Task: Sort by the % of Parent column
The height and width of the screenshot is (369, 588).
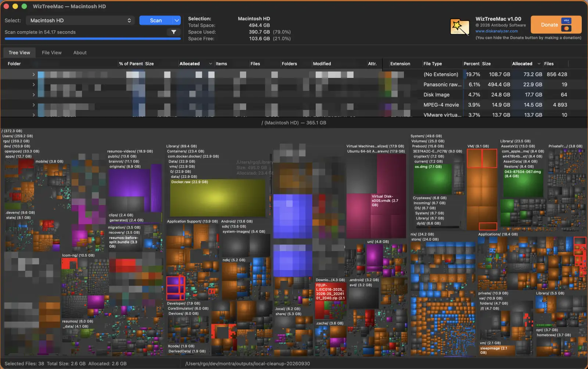Action: [x=131, y=64]
